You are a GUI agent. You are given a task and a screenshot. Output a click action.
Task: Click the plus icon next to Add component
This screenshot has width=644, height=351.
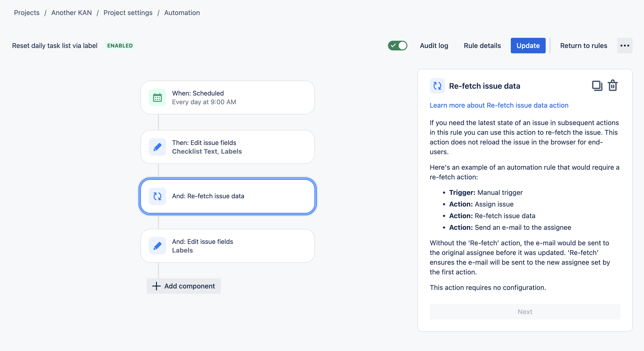[156, 286]
